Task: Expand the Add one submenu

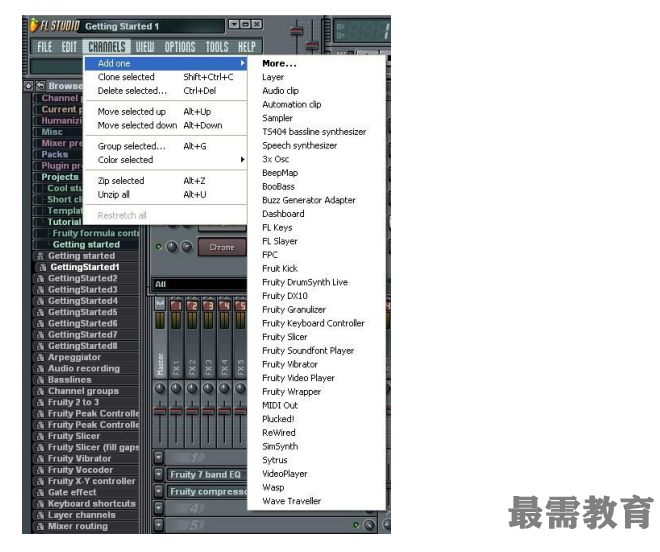Action: [166, 64]
